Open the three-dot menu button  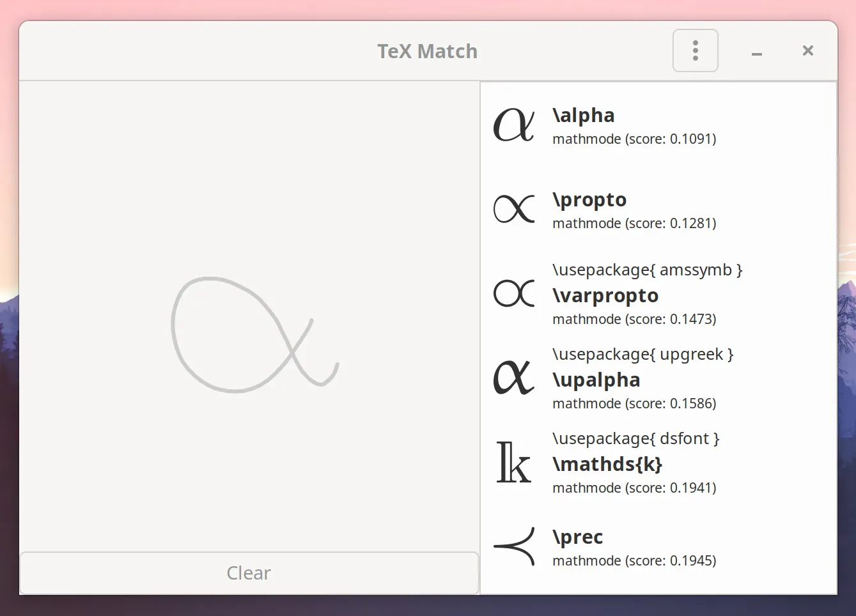tap(696, 50)
